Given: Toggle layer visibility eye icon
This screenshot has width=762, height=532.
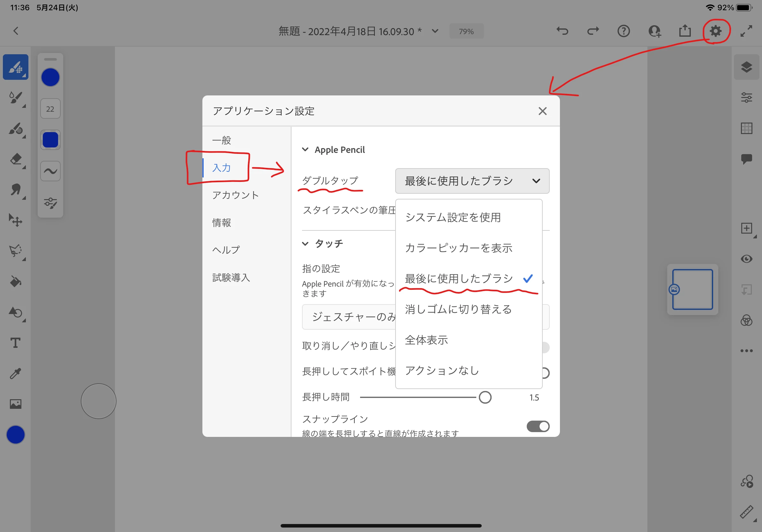Looking at the screenshot, I should point(746,259).
